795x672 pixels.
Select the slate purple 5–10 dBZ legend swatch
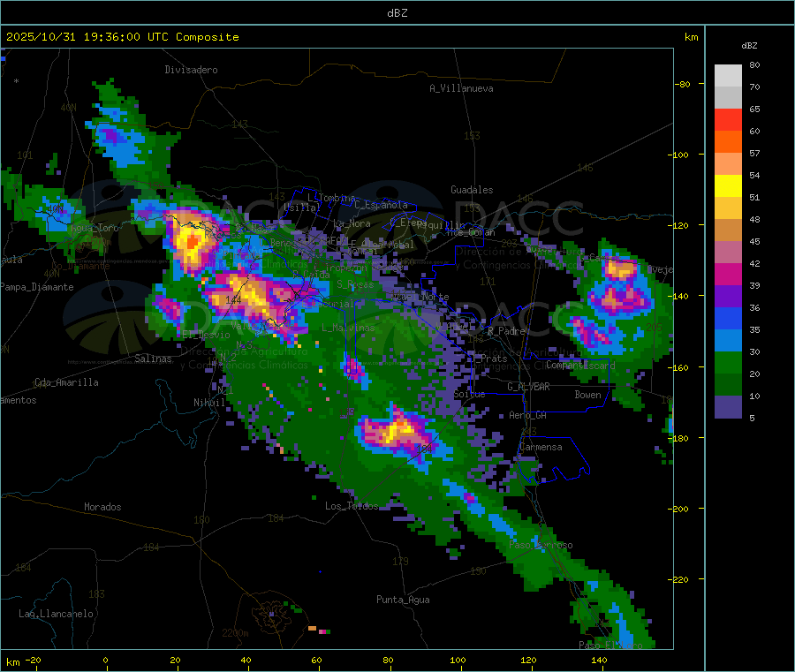728,407
